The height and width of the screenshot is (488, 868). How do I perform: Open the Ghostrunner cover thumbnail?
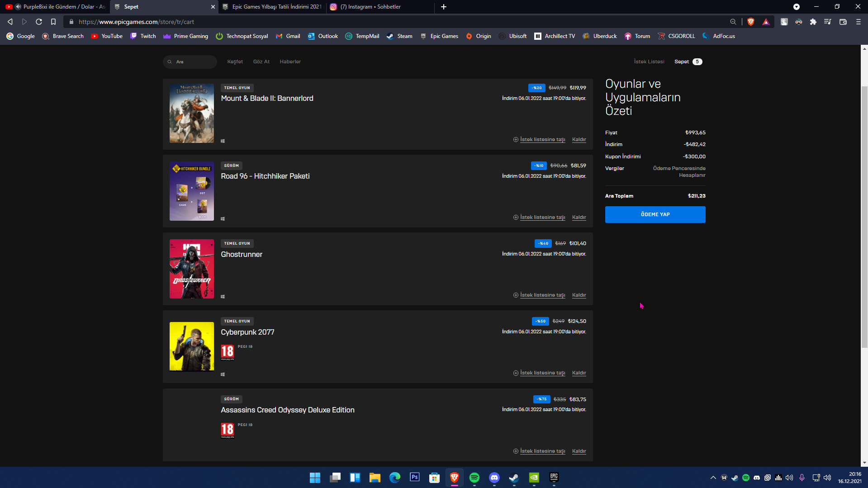coord(192,269)
